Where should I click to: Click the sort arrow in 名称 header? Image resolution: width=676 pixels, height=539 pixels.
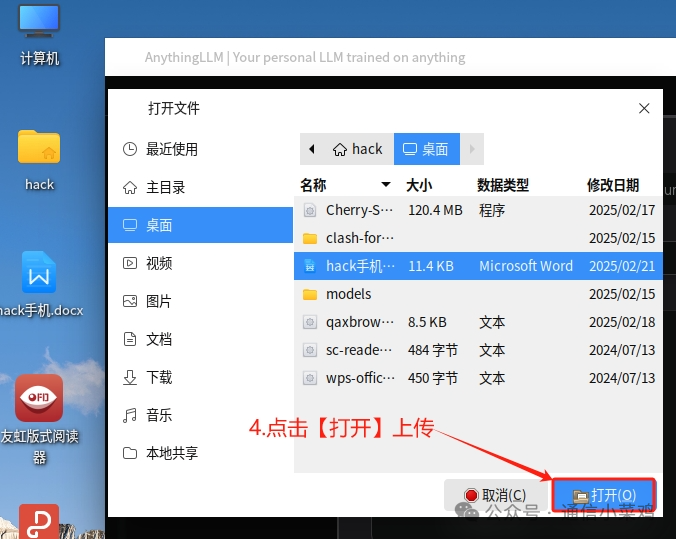(386, 185)
